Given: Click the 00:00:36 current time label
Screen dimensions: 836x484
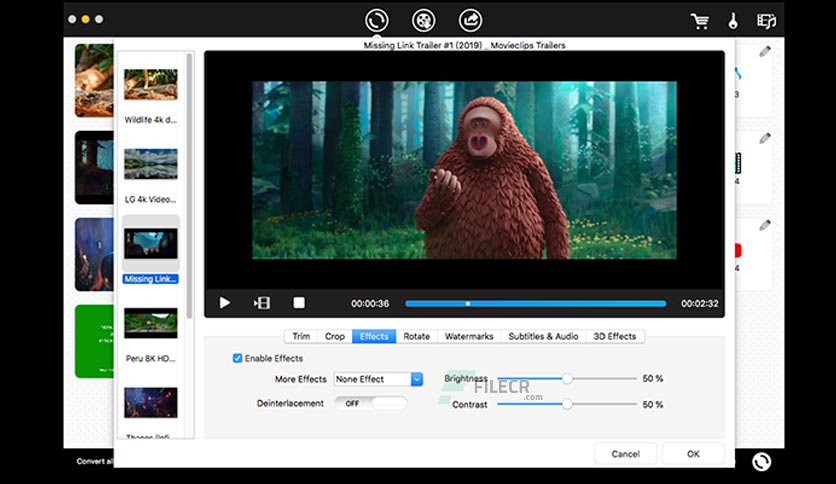Looking at the screenshot, I should (370, 303).
